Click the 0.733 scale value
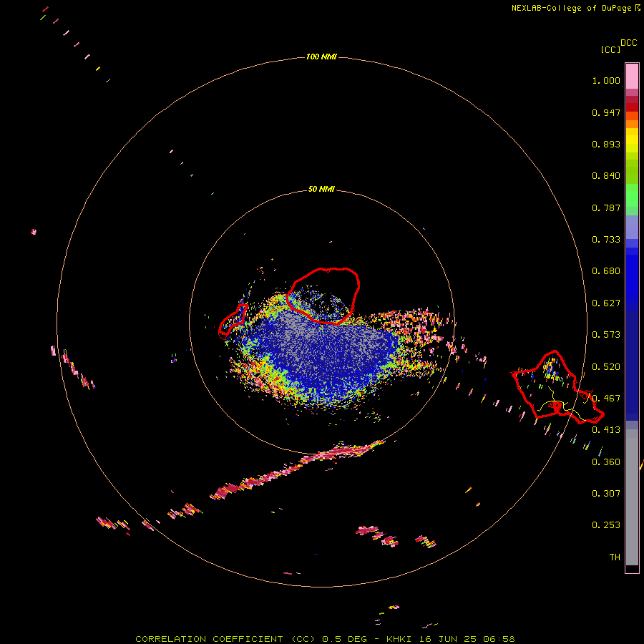Screen dimensions: 644x644 [x=606, y=240]
